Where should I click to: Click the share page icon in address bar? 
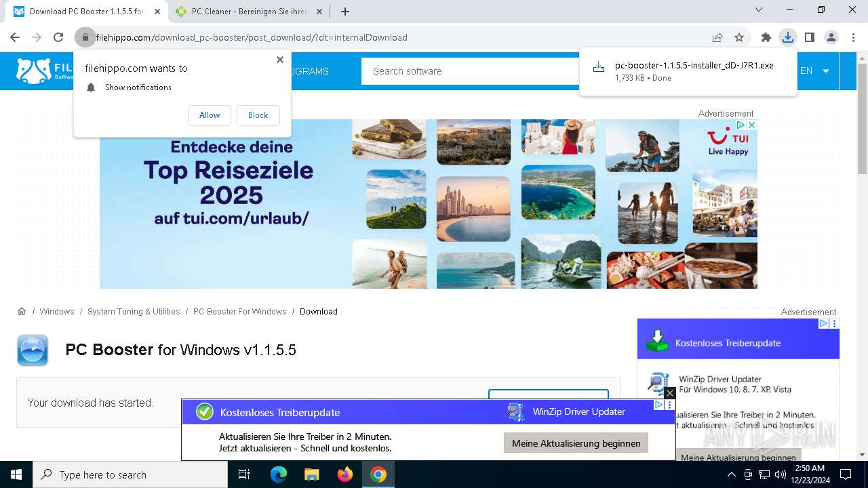(717, 37)
